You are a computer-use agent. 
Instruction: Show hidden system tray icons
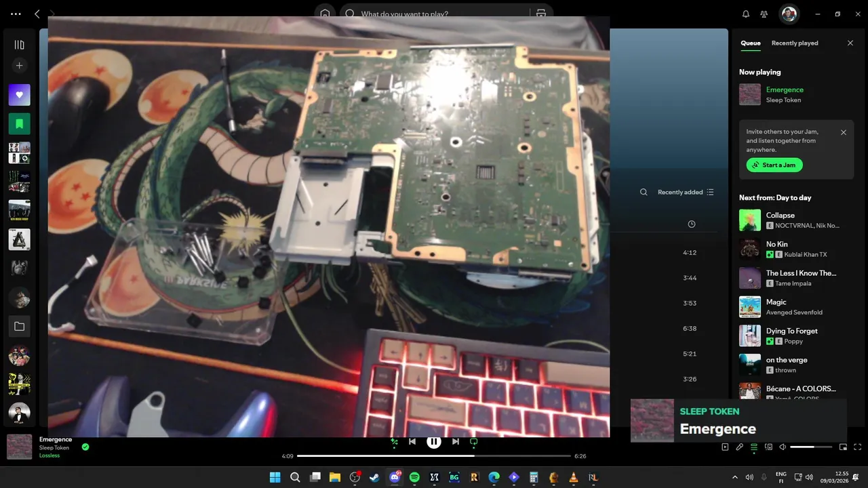click(735, 477)
